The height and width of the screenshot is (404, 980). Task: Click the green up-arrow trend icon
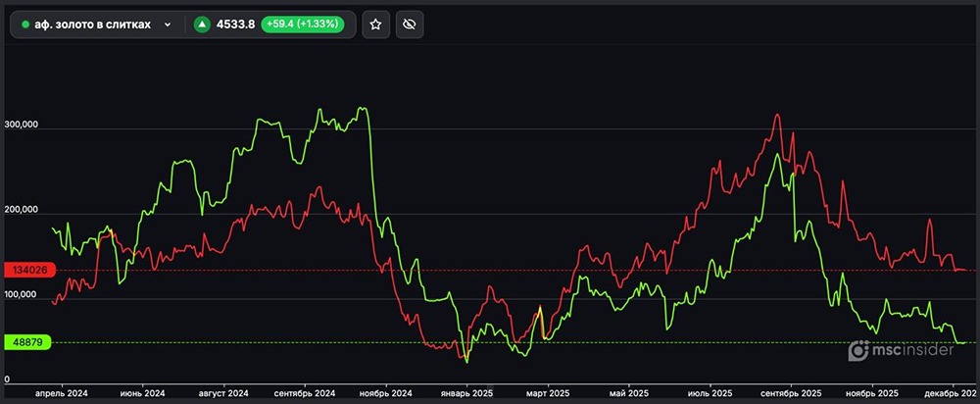click(202, 25)
